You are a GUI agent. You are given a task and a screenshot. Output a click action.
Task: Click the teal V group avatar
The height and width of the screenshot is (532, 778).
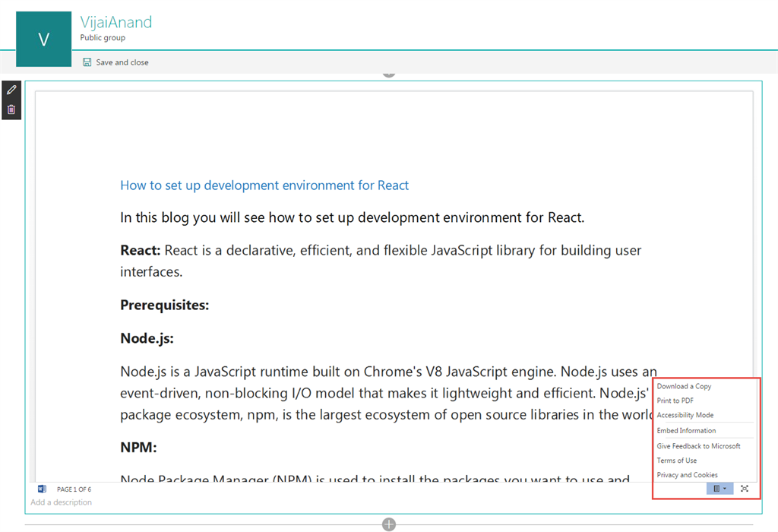(x=43, y=39)
